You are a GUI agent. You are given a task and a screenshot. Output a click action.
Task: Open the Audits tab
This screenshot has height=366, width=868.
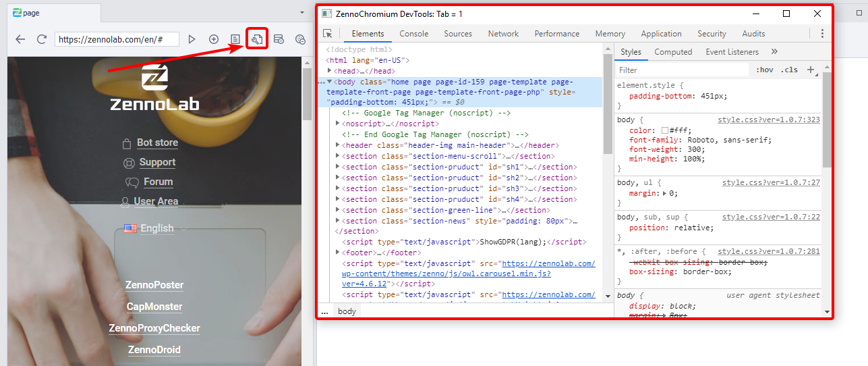click(754, 34)
